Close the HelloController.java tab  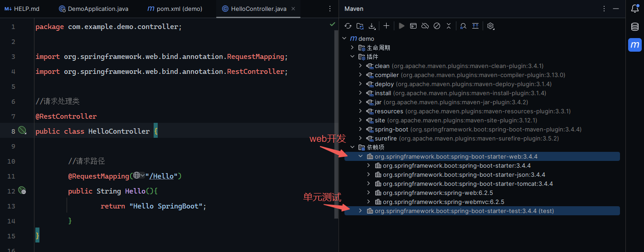point(294,9)
